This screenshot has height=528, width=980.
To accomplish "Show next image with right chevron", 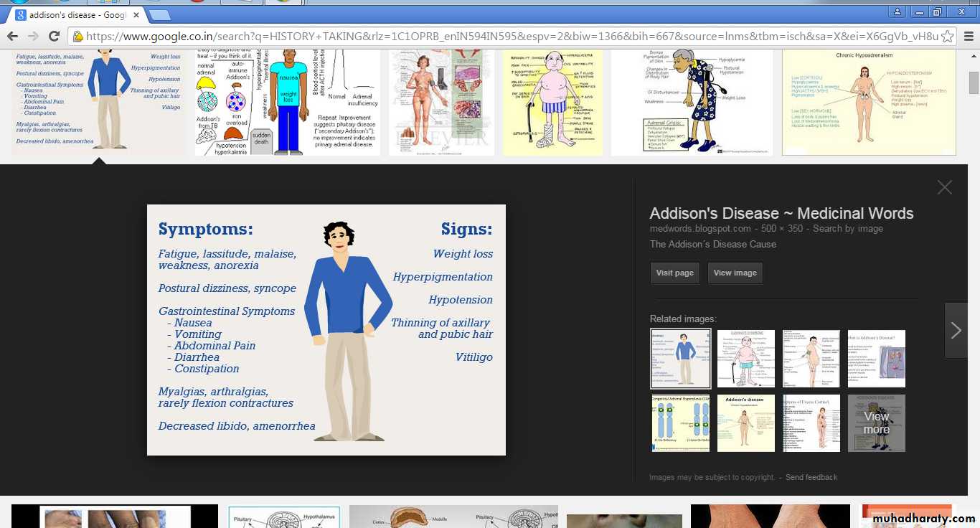I will tap(956, 331).
